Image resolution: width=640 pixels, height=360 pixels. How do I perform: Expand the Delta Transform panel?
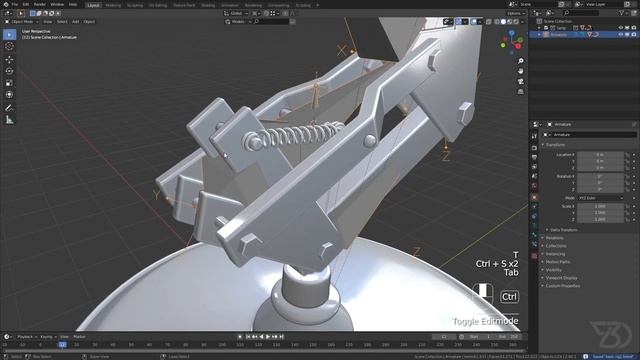coord(563,230)
